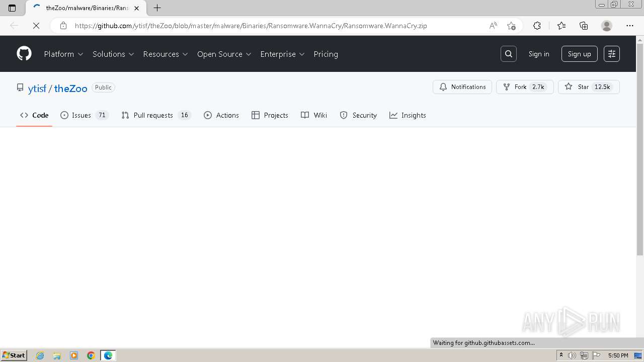Image resolution: width=644 pixels, height=362 pixels.
Task: Open the Windows Start menu
Action: [14, 355]
